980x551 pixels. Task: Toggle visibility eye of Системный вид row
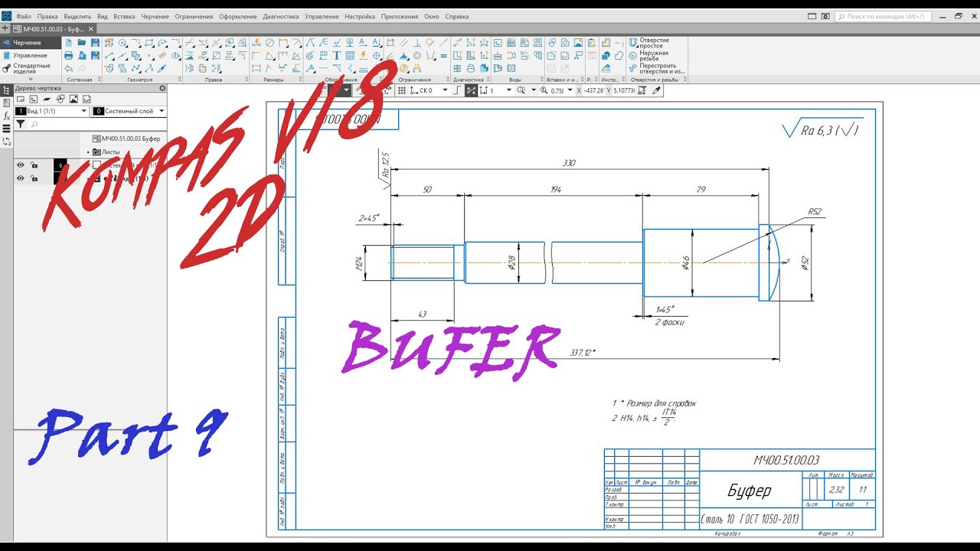[21, 165]
